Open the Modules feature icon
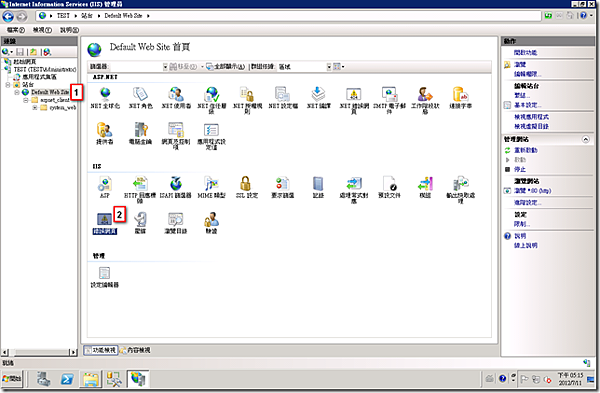This screenshot has width=600, height=393. pos(425,184)
